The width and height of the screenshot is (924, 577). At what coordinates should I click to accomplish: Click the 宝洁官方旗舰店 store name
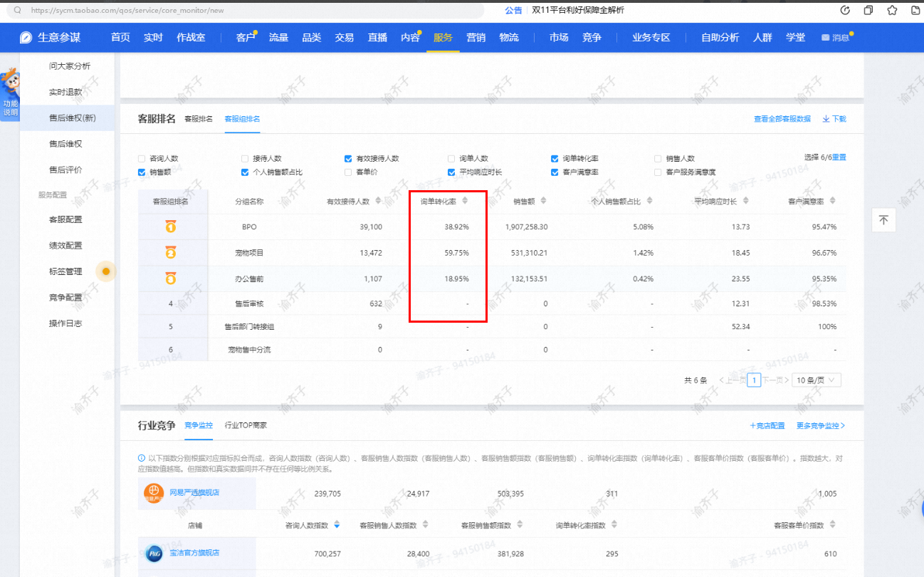coord(194,553)
